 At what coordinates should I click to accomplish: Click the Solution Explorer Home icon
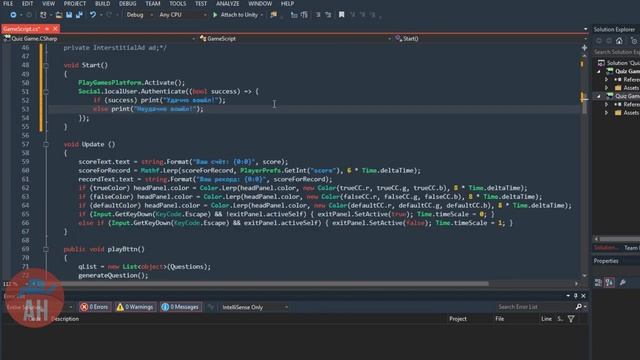[619, 41]
